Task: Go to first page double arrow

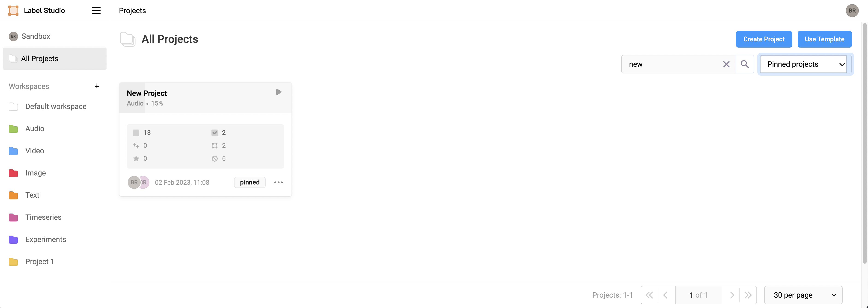Action: (x=649, y=295)
